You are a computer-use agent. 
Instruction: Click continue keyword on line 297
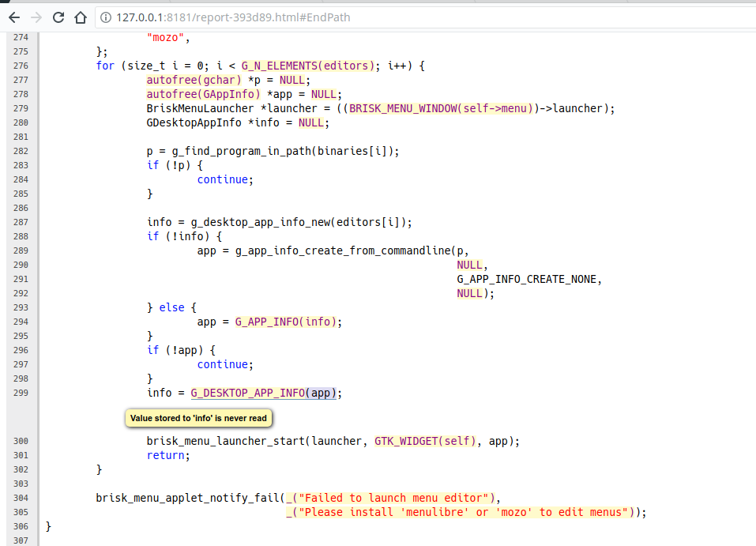[222, 364]
